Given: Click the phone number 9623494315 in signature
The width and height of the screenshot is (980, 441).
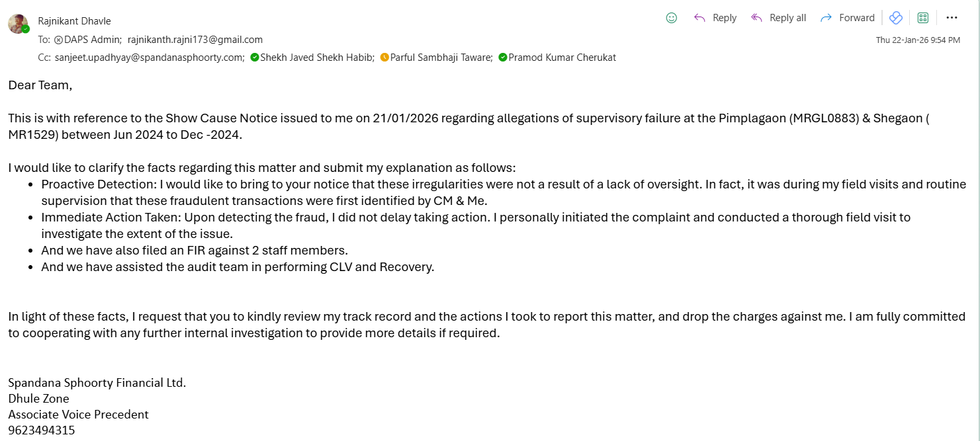Looking at the screenshot, I should (x=42, y=430).
